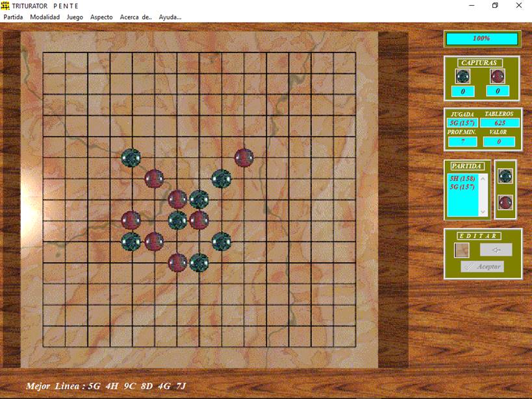
Task: Open the Aspecto menu
Action: (x=101, y=17)
